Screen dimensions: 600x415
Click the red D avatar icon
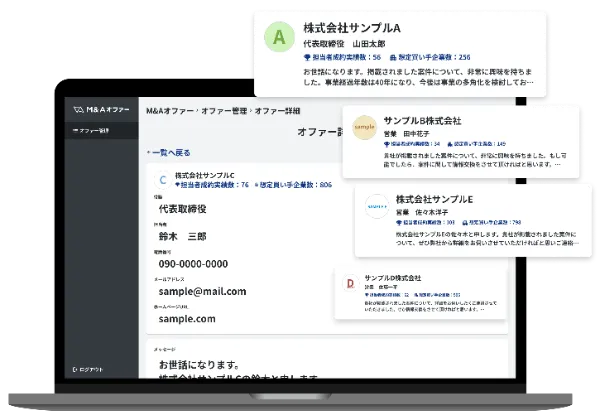pos(350,283)
